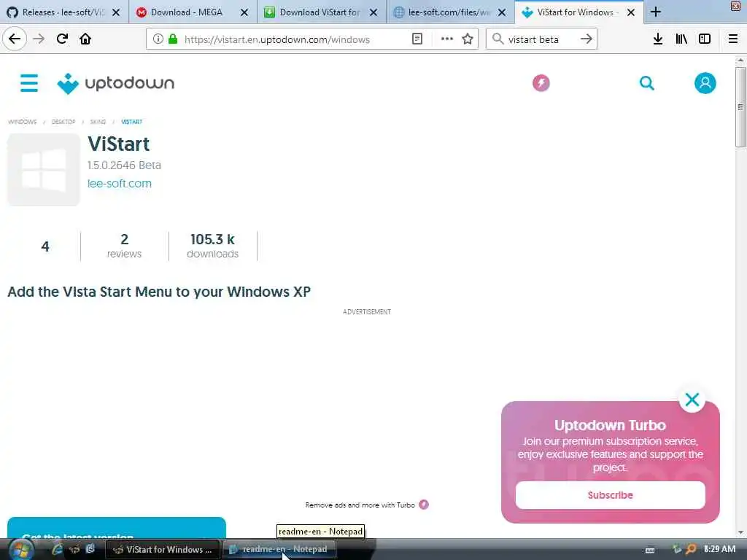Click the taskbar clock showing 8:29 AM
This screenshot has width=747, height=560.
pos(719,549)
